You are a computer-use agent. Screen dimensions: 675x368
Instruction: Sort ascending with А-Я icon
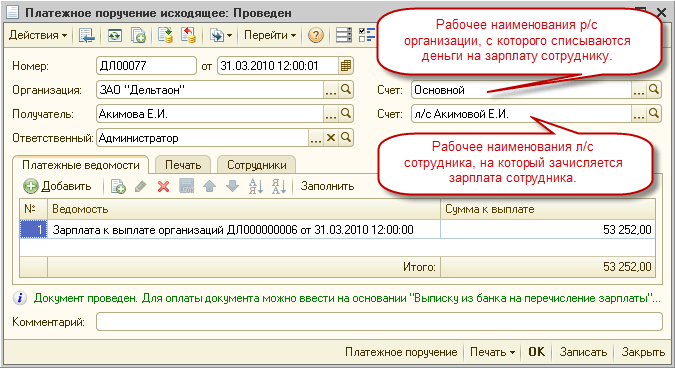(x=256, y=186)
